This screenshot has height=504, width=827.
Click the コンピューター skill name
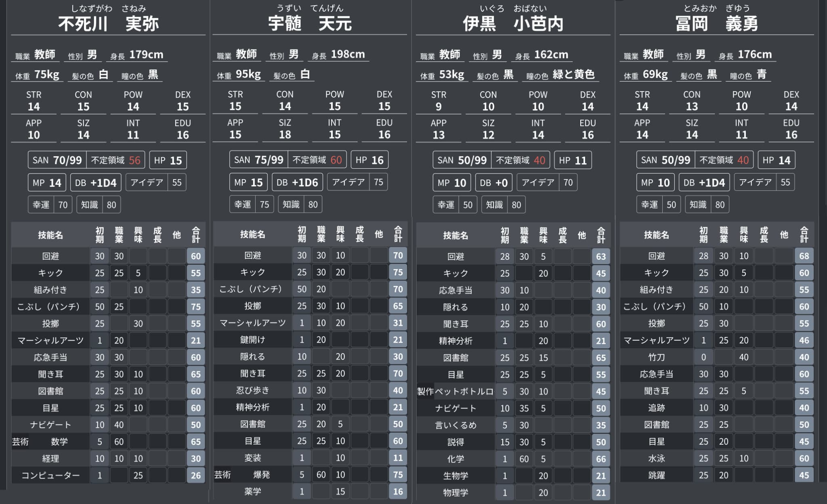click(x=50, y=475)
